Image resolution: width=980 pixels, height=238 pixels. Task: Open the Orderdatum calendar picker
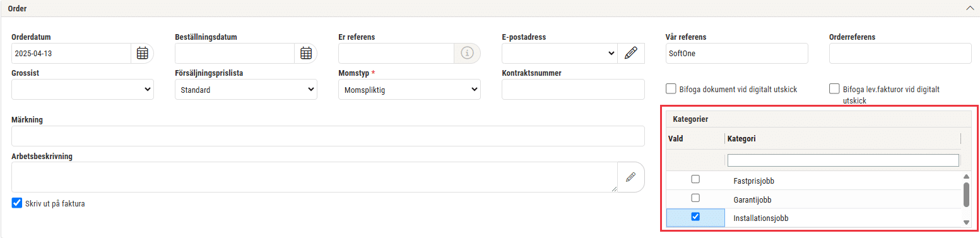pos(143,54)
